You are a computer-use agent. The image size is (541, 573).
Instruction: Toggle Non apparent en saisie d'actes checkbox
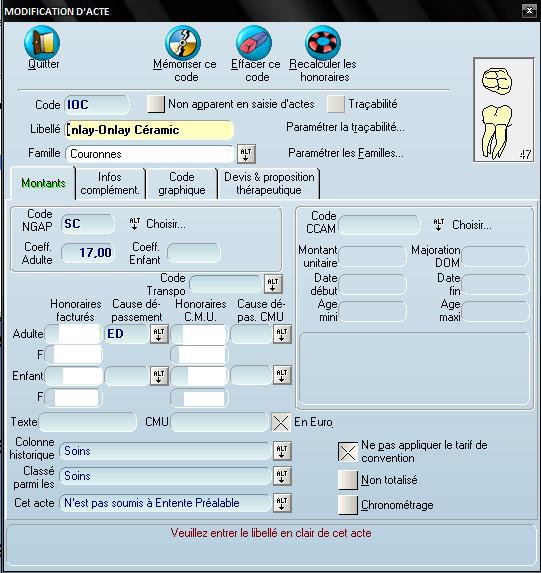point(156,104)
